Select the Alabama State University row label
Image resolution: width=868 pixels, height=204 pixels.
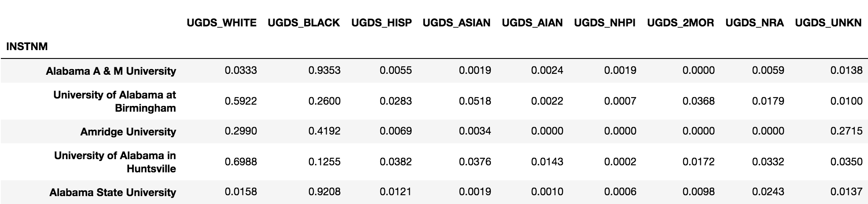pyautogui.click(x=113, y=193)
